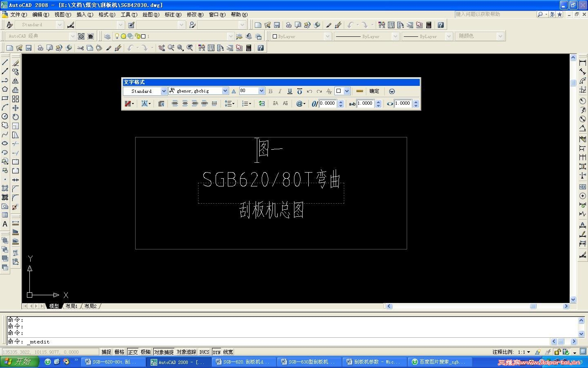This screenshot has width=588, height=368.
Task: Open the AutoCAD 经典 workspace dropdown
Action: 73,36
